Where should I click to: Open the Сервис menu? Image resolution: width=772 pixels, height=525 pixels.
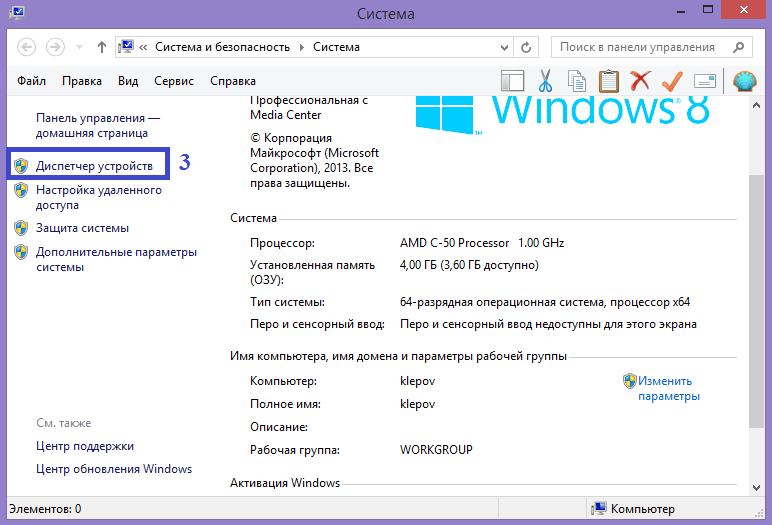(174, 81)
